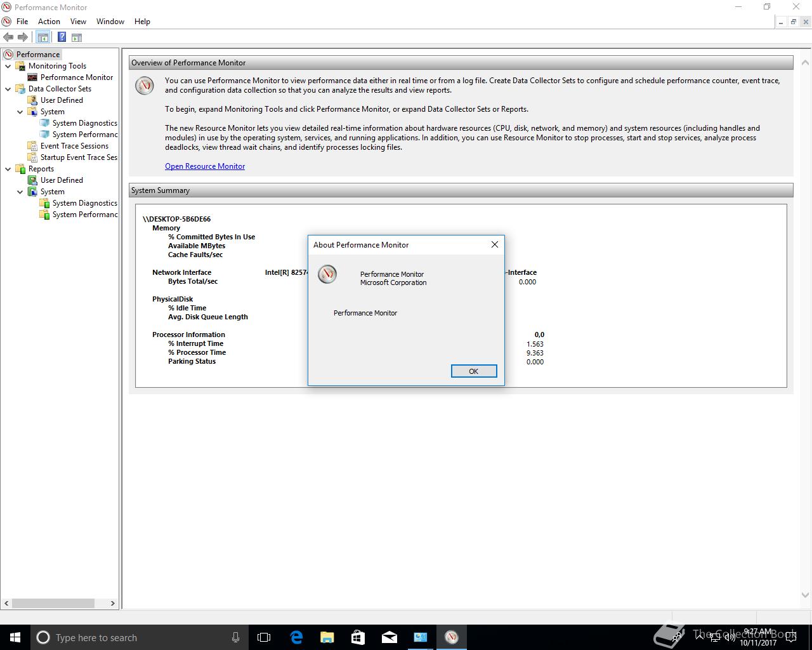The width and height of the screenshot is (812, 650).
Task: Click the \\DESKTOP-5B6DE66 computer name
Action: click(177, 219)
